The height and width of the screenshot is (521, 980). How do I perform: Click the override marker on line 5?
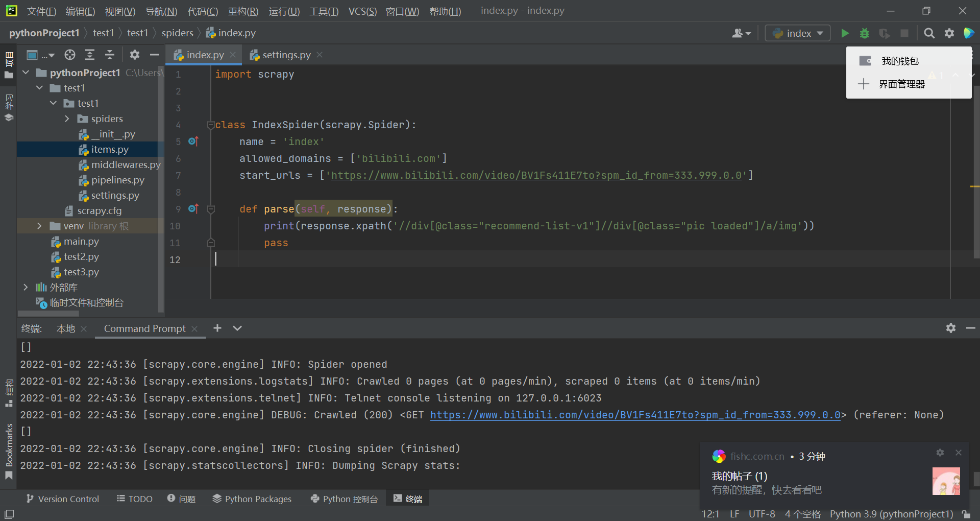(193, 141)
